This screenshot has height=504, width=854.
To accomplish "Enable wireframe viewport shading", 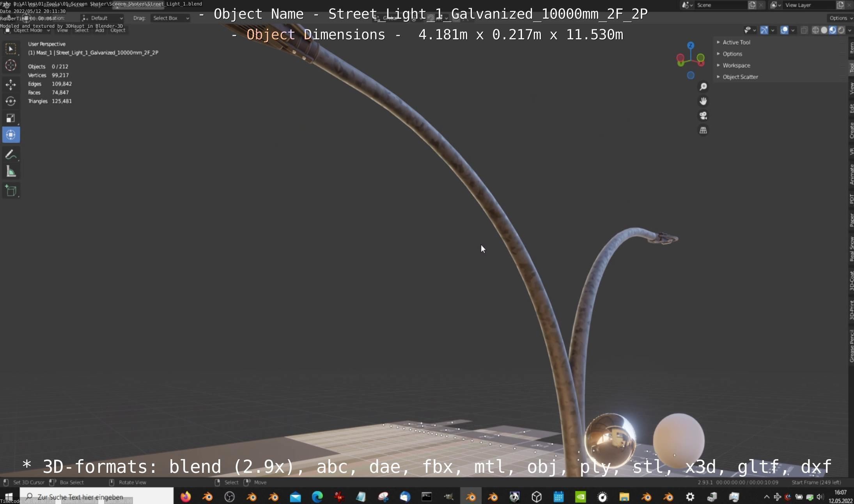I will pos(815,30).
